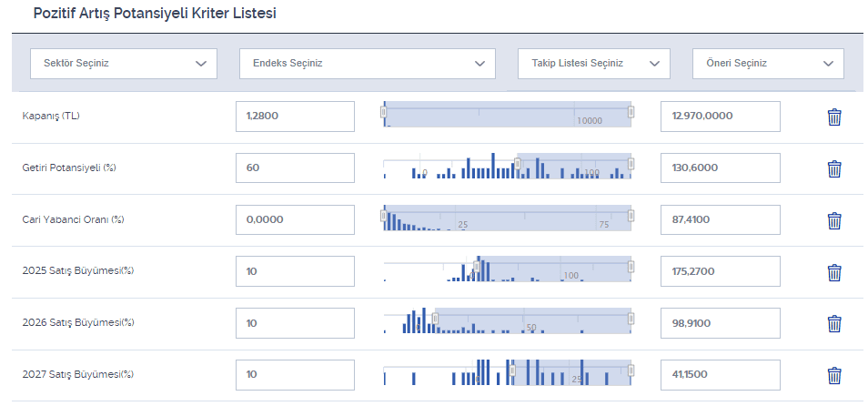This screenshot has height=406, width=868.
Task: Select the Getiri Potansiyeli maximum field 130,6000
Action: [720, 168]
